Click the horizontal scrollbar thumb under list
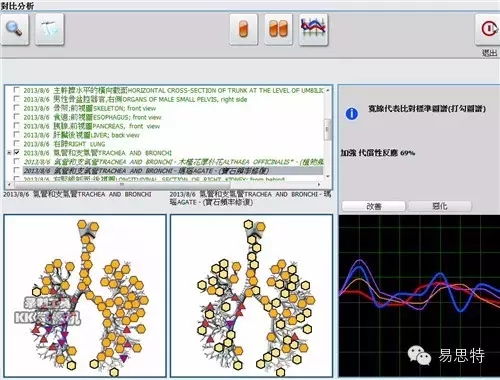500x380 pixels. pos(121,184)
